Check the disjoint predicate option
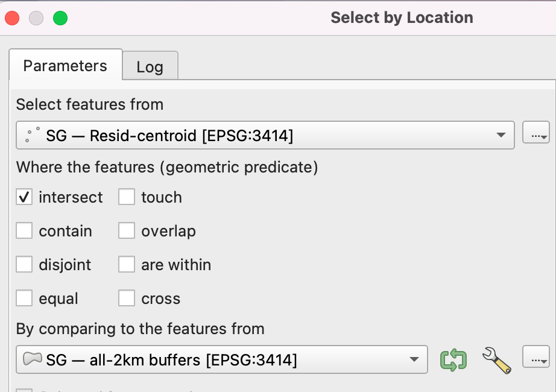 [24, 265]
